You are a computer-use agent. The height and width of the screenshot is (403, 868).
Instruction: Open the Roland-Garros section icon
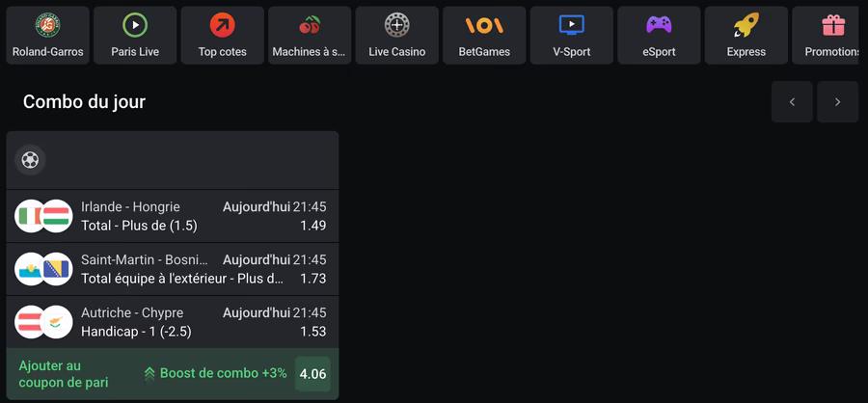(47, 25)
